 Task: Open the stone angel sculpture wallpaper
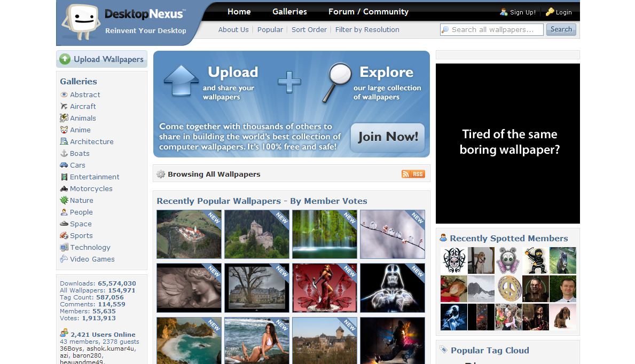click(189, 288)
